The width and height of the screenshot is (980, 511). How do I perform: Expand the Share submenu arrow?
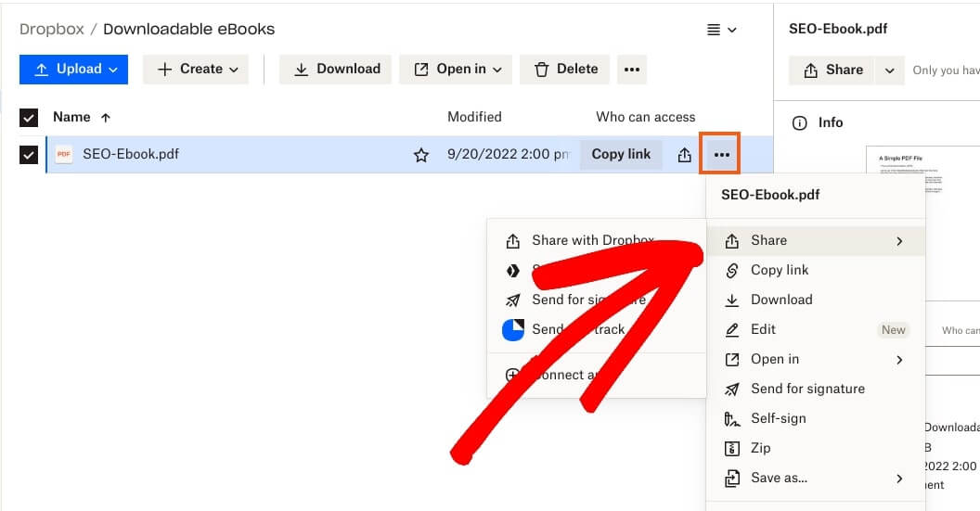coord(899,241)
